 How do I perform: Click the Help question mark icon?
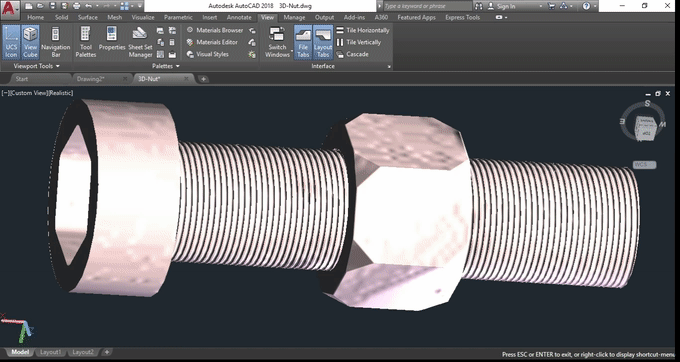pos(586,6)
